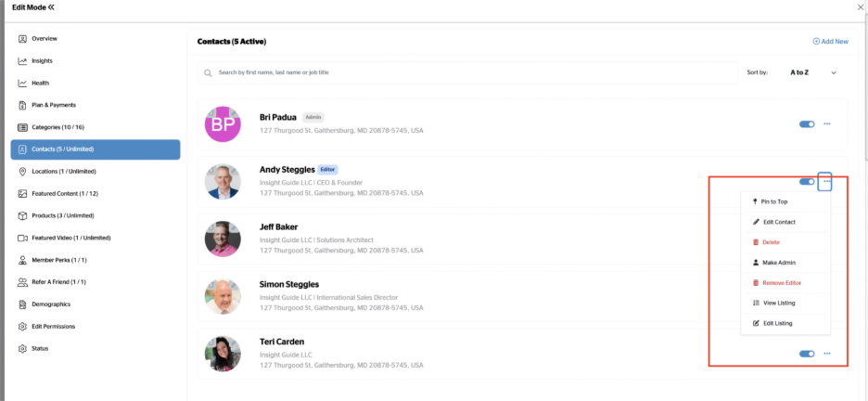Click the Featured Video camera icon
Image resolution: width=868 pixels, height=401 pixels.
click(22, 238)
